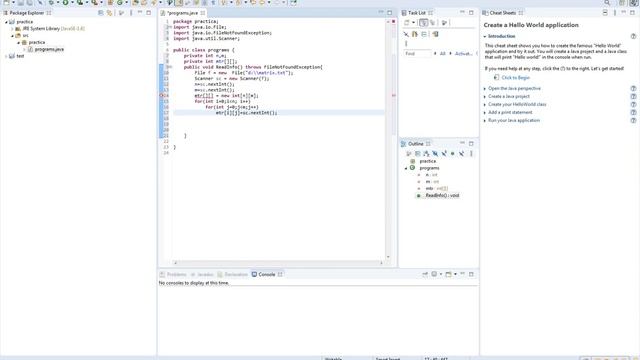Click the last icon in Task List second row
Image resolution: width=640 pixels, height=360 pixels.
435,34
